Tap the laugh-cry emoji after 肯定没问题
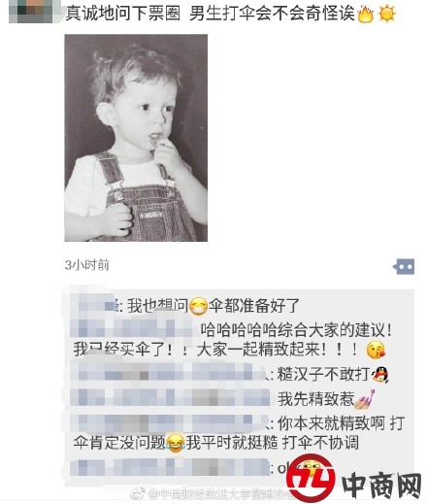 [x=175, y=443]
